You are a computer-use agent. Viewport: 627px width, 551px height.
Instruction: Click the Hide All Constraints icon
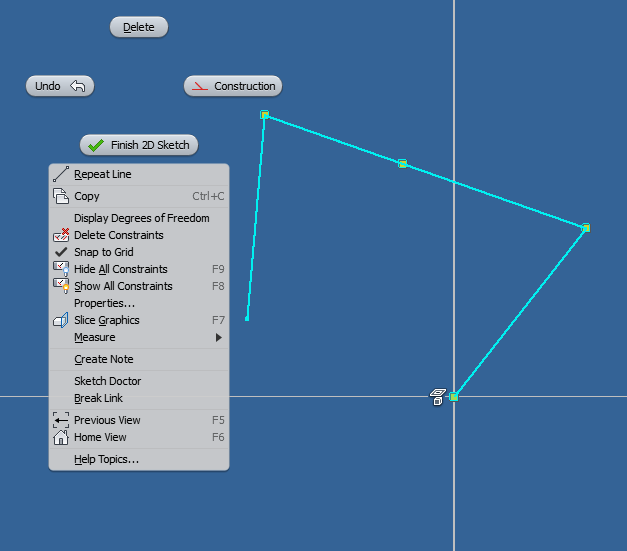point(61,269)
